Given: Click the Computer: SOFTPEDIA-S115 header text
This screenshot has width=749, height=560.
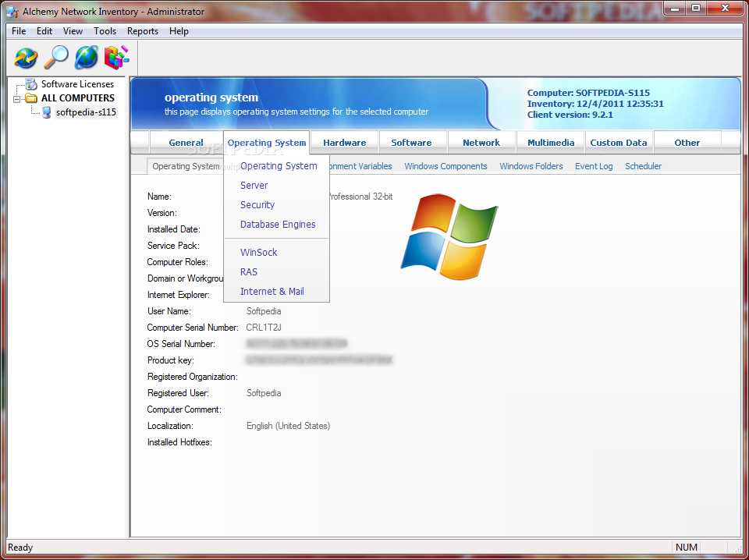Looking at the screenshot, I should (x=588, y=93).
